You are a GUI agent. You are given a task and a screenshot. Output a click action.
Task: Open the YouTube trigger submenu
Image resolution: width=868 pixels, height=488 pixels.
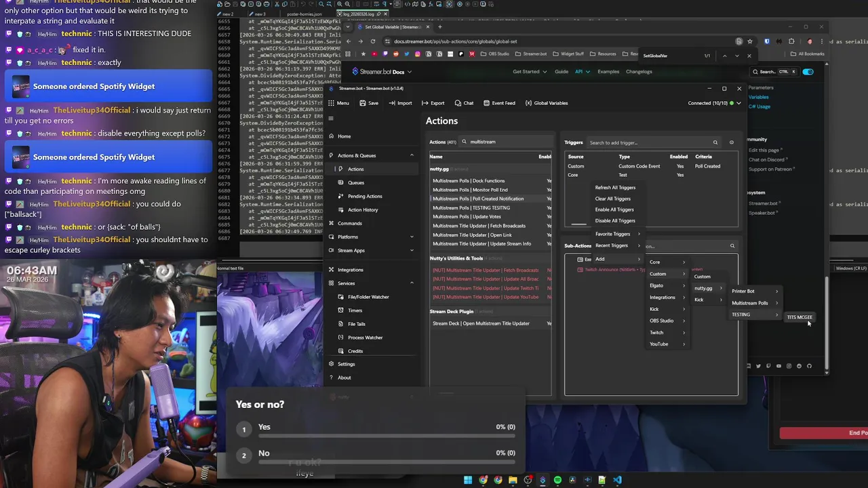click(x=667, y=344)
